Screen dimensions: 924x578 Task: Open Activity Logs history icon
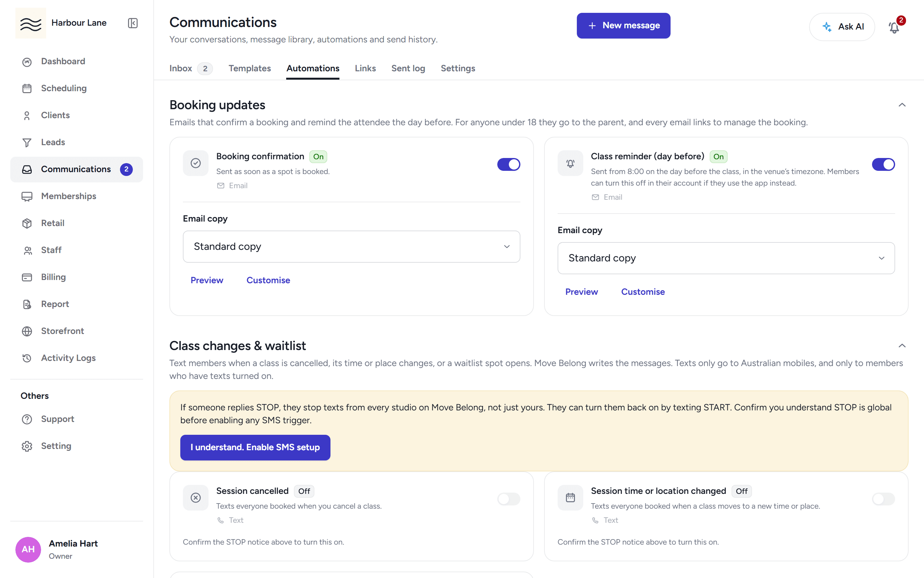click(27, 358)
